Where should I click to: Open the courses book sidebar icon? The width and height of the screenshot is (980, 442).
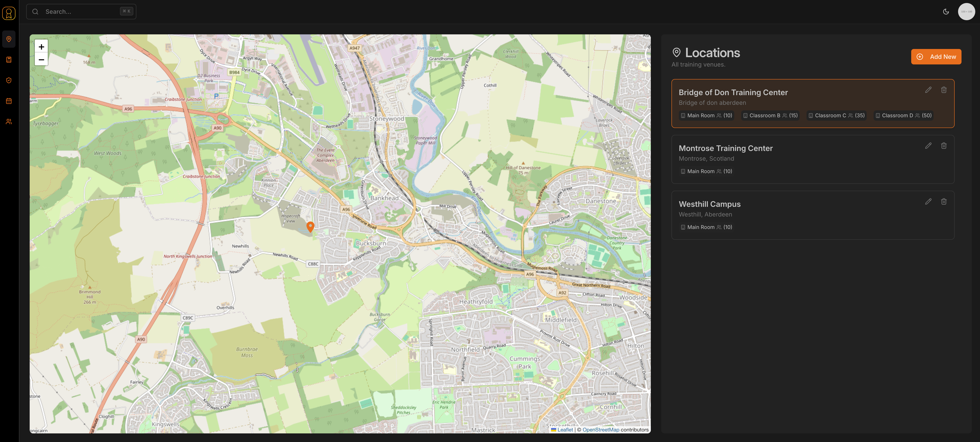(9, 60)
